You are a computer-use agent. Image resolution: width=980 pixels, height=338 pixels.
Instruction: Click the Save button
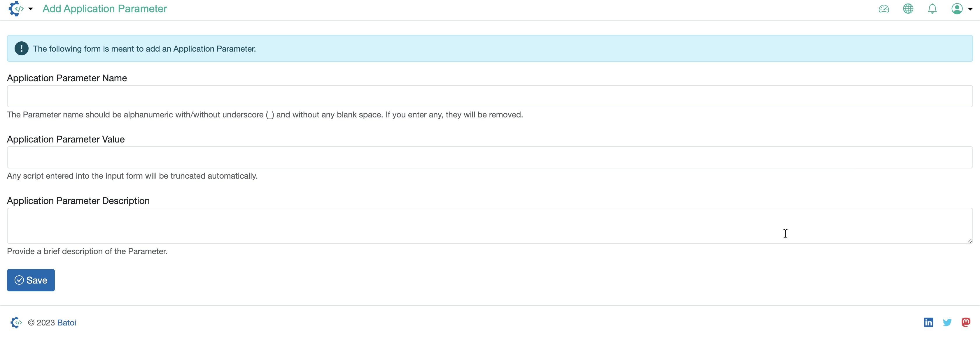coord(31,280)
